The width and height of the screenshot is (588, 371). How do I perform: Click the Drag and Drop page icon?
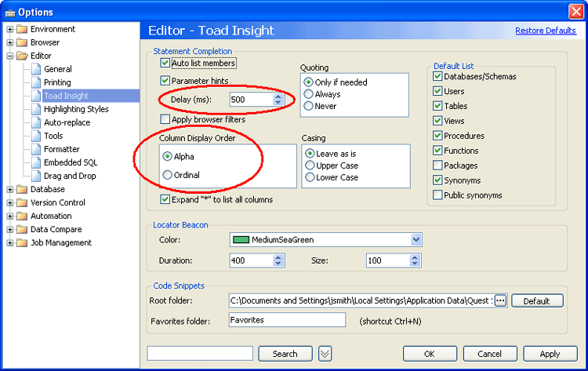click(x=36, y=176)
